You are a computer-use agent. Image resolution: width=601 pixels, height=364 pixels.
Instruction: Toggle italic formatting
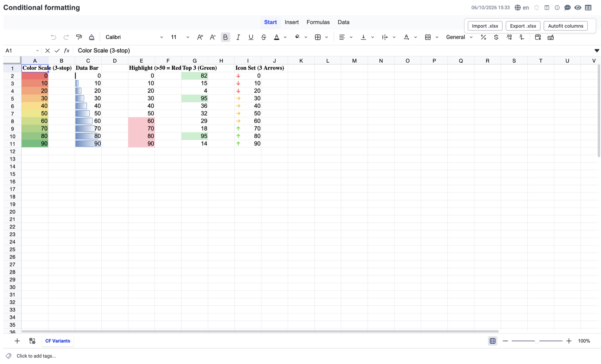pyautogui.click(x=238, y=37)
